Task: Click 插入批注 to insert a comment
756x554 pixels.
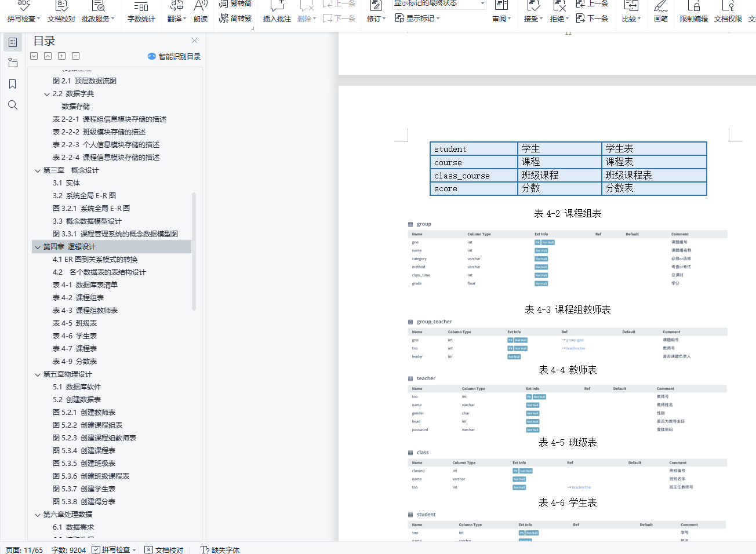Action: 277,12
